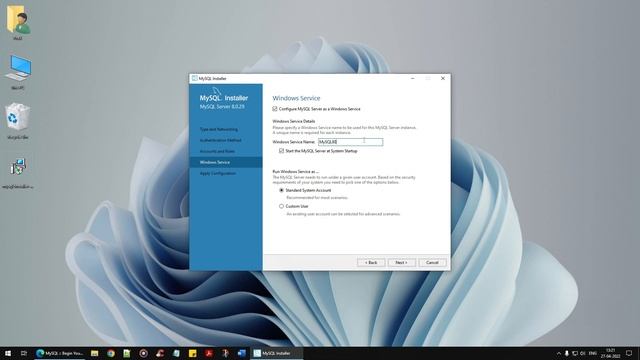Click the microphone tray icon

point(567,353)
